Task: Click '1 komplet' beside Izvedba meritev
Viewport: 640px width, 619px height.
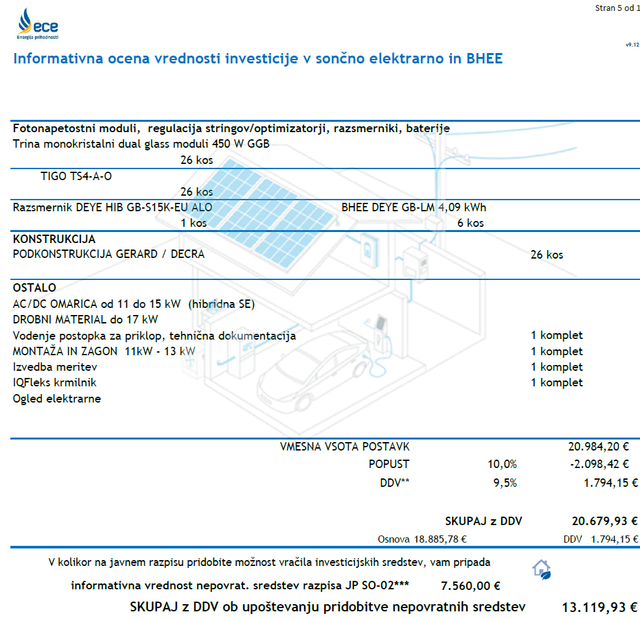Action: [x=557, y=367]
